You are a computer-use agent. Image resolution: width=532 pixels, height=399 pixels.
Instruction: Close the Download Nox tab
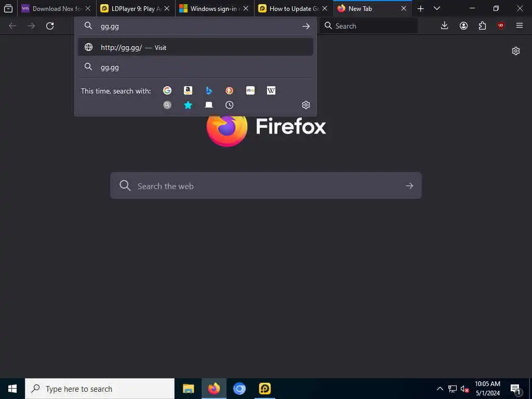tap(88, 9)
